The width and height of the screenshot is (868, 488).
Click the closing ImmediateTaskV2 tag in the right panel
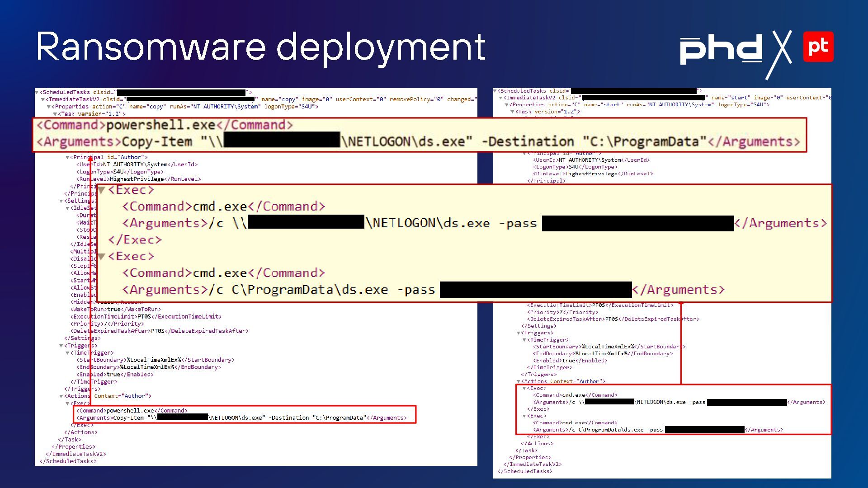(533, 464)
